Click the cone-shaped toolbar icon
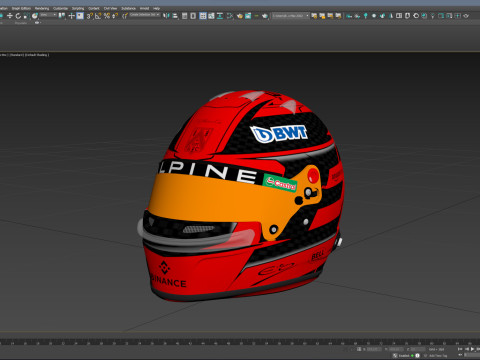The image size is (480, 360). pos(391,16)
